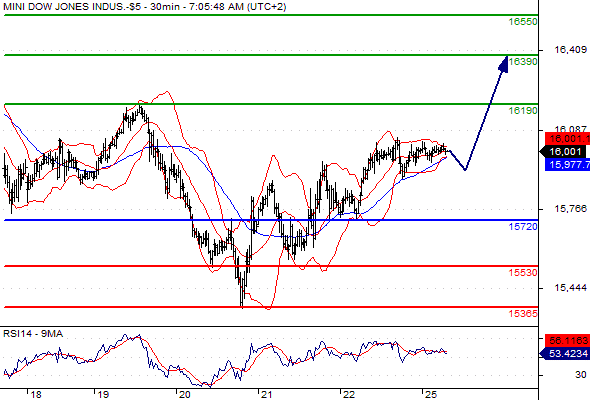Click the blue 15,977.7 moving average tag
Image resolution: width=590 pixels, height=400 pixels.
point(567,164)
